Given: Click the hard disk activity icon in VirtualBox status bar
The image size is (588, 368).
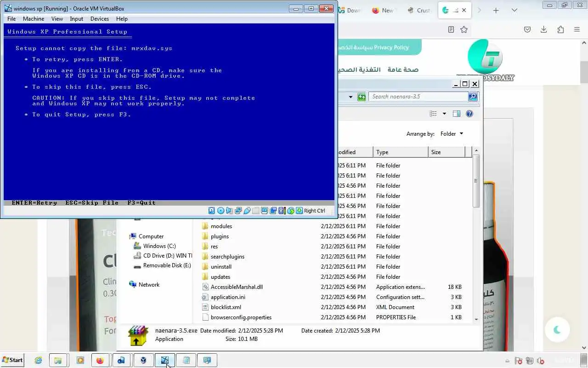Looking at the screenshot, I should [212, 211].
